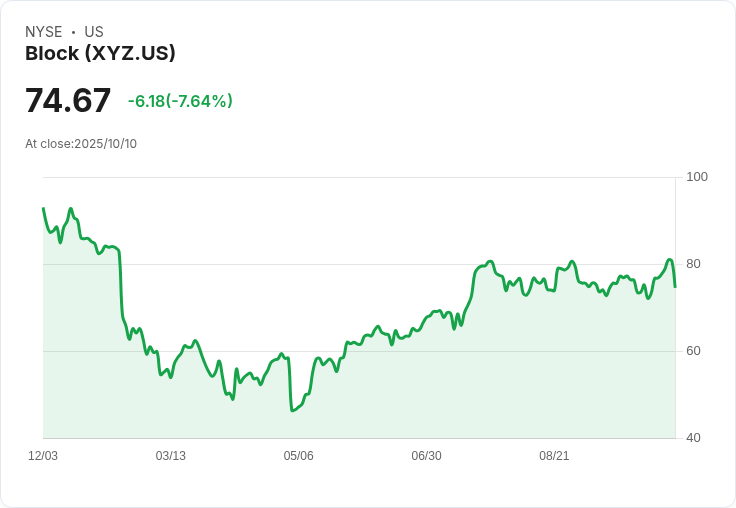Click the chart line's starting point at 12/03
This screenshot has height=508, width=736.
pos(43,208)
